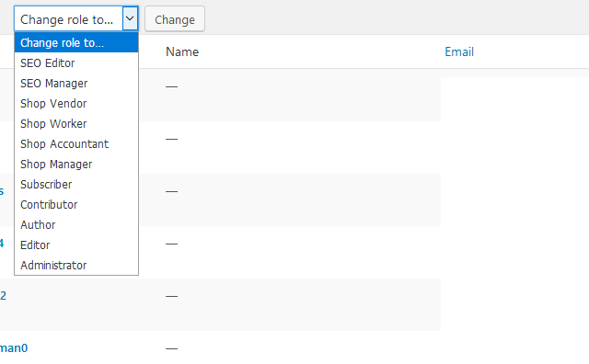
Task: Sort users by the Email column
Action: 459,51
